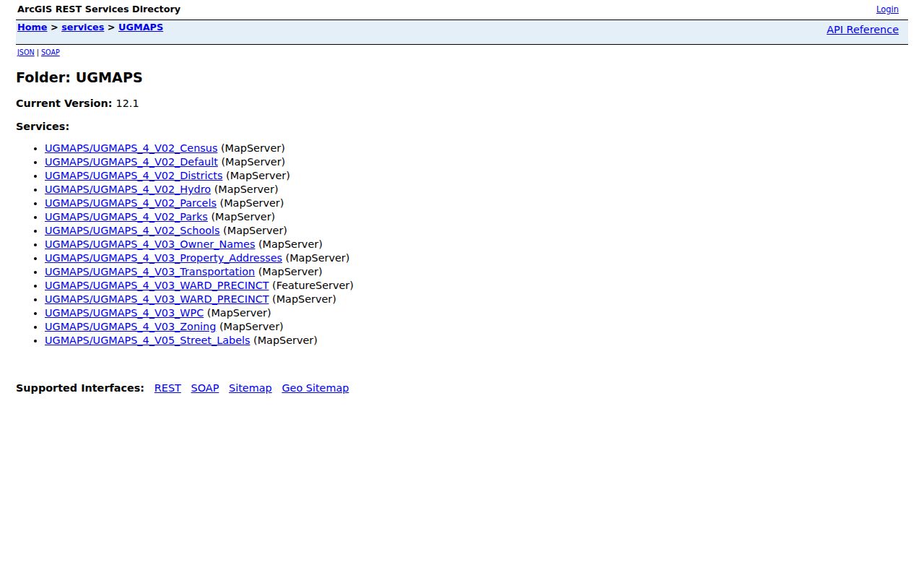Open WARD_PRECINCT MapServer service link
This screenshot has height=578, width=924.
tap(157, 299)
